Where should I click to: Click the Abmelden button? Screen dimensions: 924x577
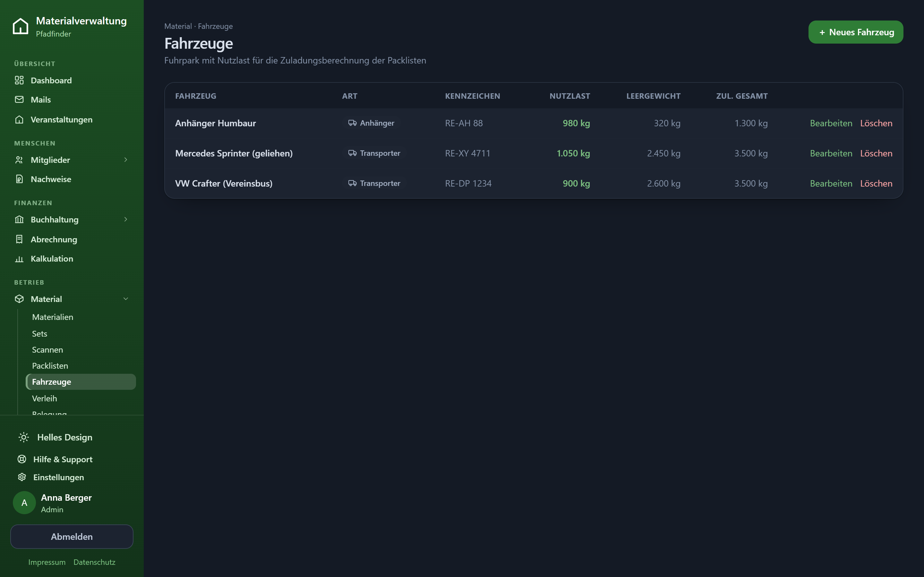(72, 537)
